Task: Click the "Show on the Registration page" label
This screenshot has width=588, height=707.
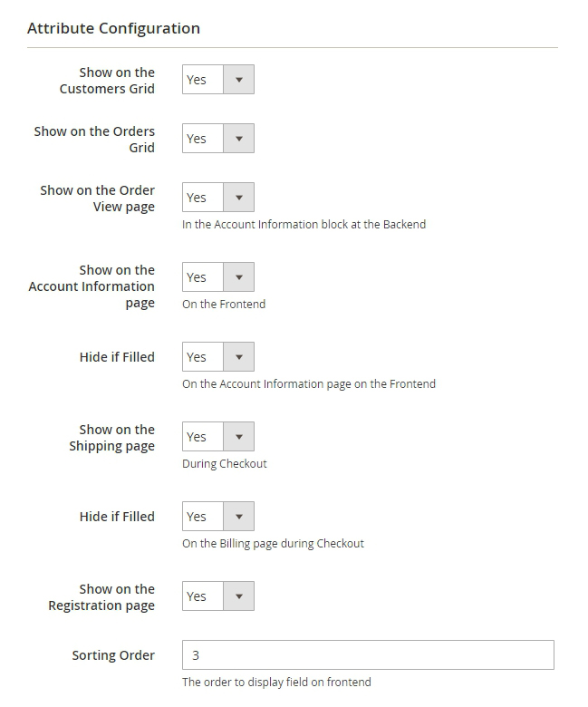Action: click(101, 597)
